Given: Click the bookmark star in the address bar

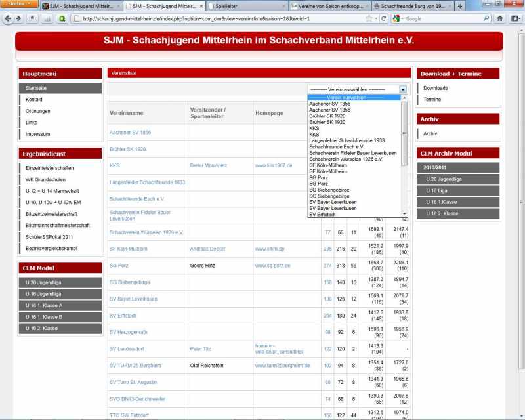Looking at the screenshot, I should (x=370, y=18).
